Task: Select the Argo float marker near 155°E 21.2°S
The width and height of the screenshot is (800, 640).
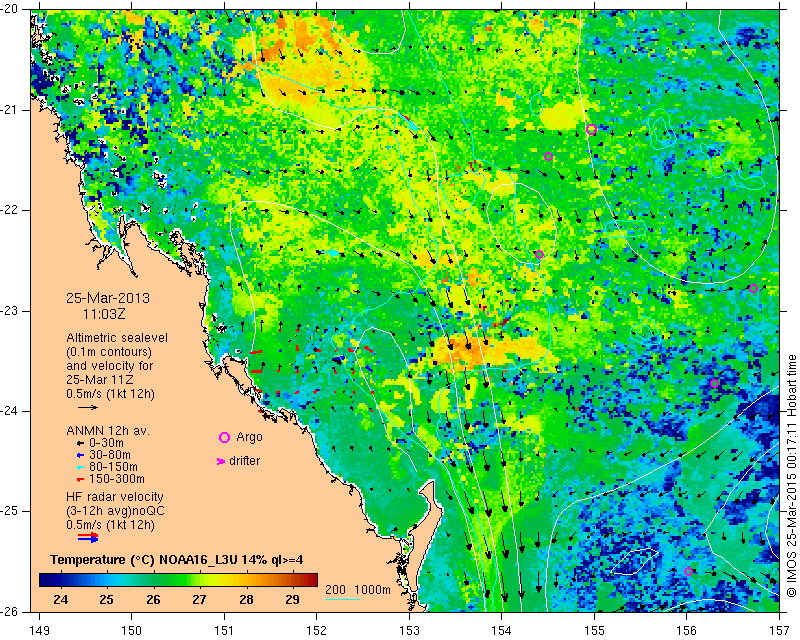Action: pos(591,130)
